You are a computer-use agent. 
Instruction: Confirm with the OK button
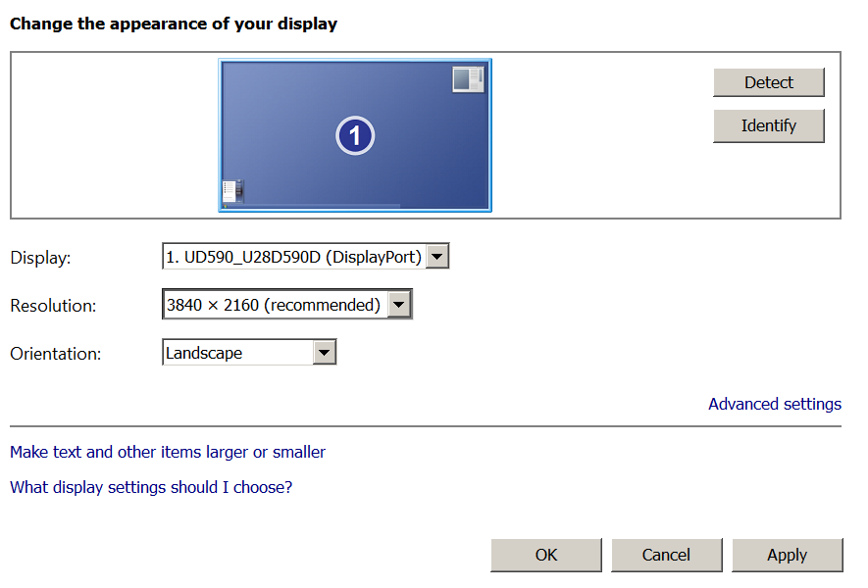click(546, 555)
